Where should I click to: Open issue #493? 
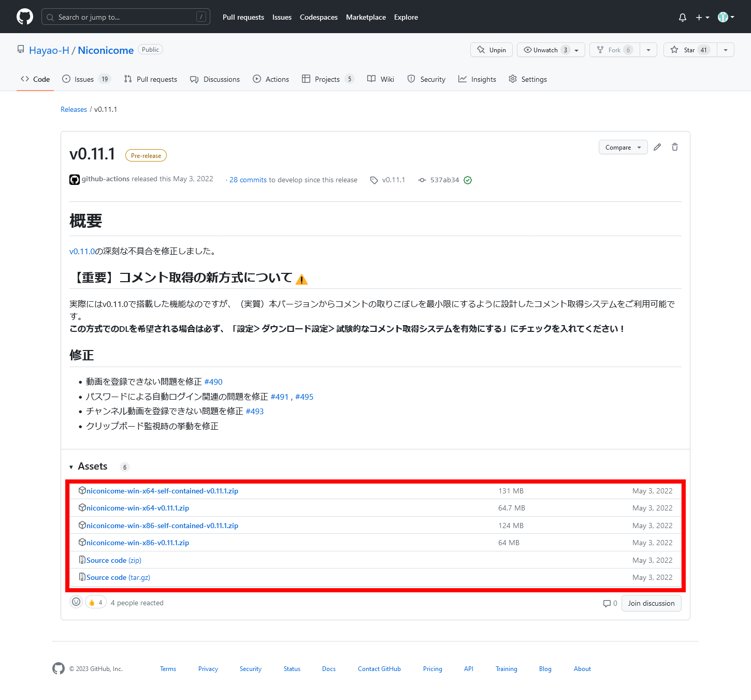[255, 411]
